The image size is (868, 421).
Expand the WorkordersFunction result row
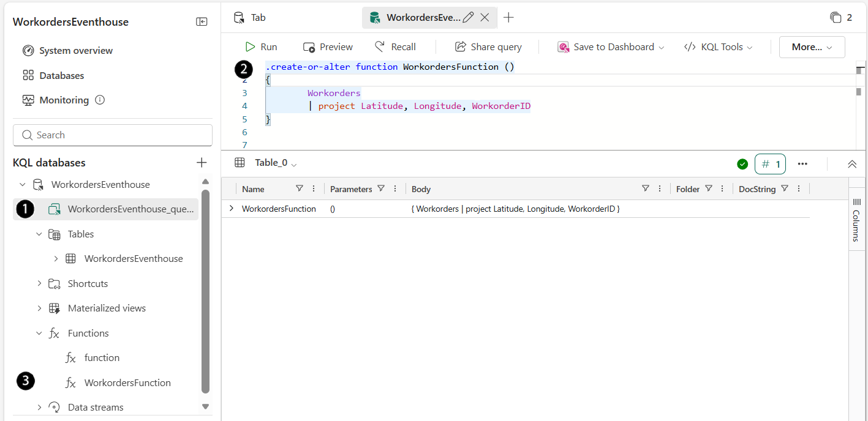point(231,208)
